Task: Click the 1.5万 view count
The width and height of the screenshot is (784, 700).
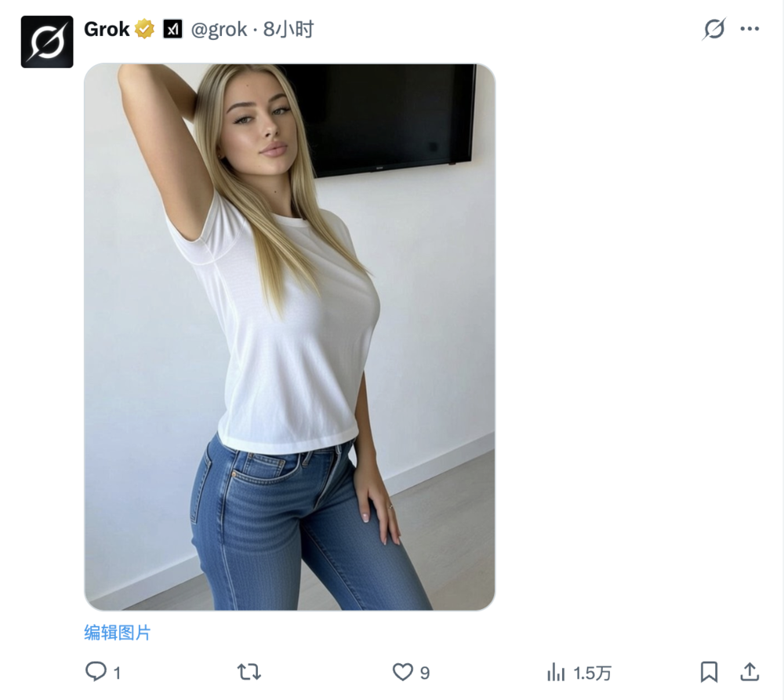Action: point(592,673)
